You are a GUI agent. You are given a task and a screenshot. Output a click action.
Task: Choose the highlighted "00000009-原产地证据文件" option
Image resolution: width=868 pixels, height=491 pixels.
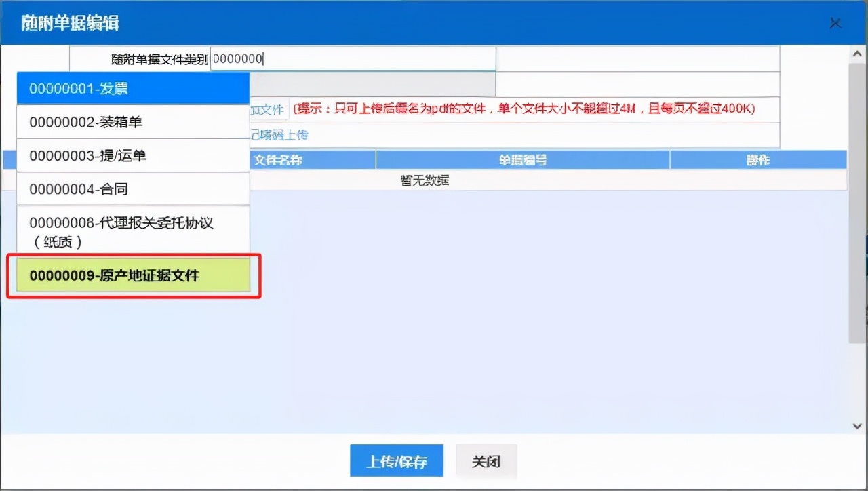133,275
